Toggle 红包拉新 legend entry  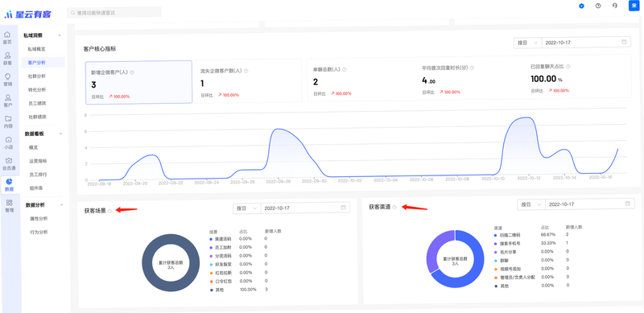pyautogui.click(x=221, y=273)
